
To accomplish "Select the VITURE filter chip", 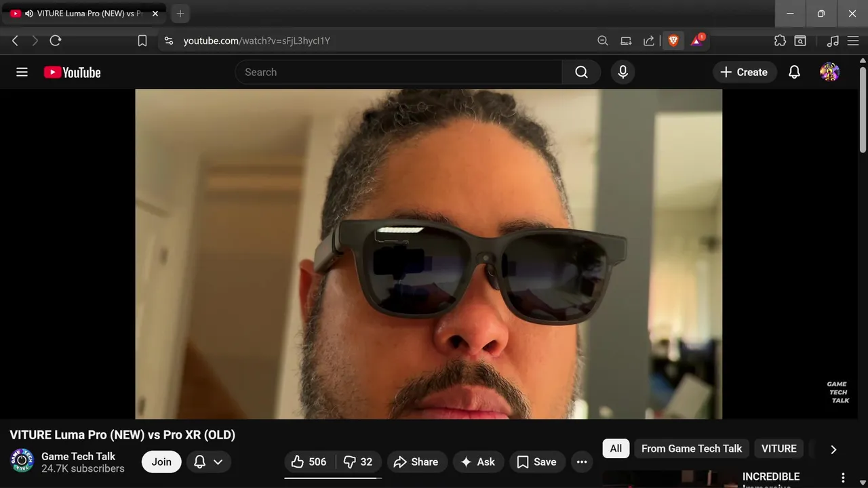I will click(x=778, y=448).
